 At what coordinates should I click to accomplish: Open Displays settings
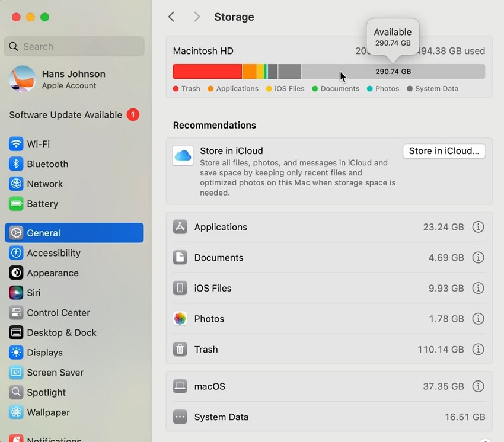point(74,353)
